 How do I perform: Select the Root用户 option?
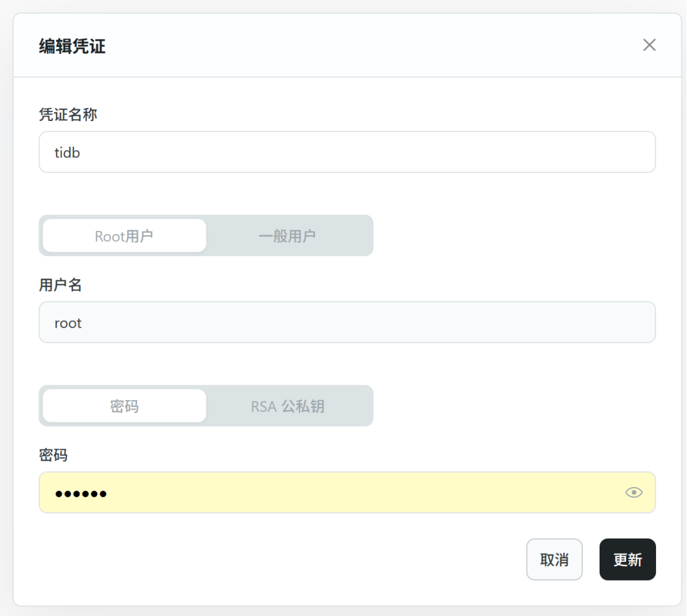[x=124, y=236]
